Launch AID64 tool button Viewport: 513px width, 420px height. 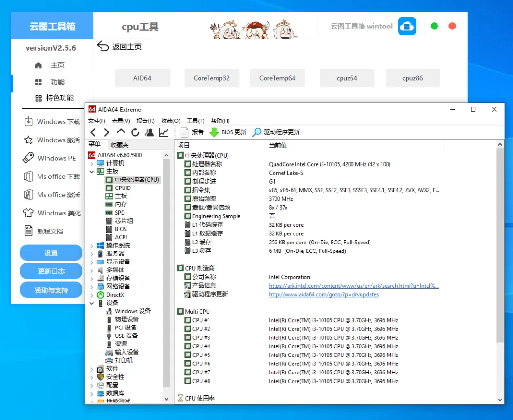(x=142, y=78)
